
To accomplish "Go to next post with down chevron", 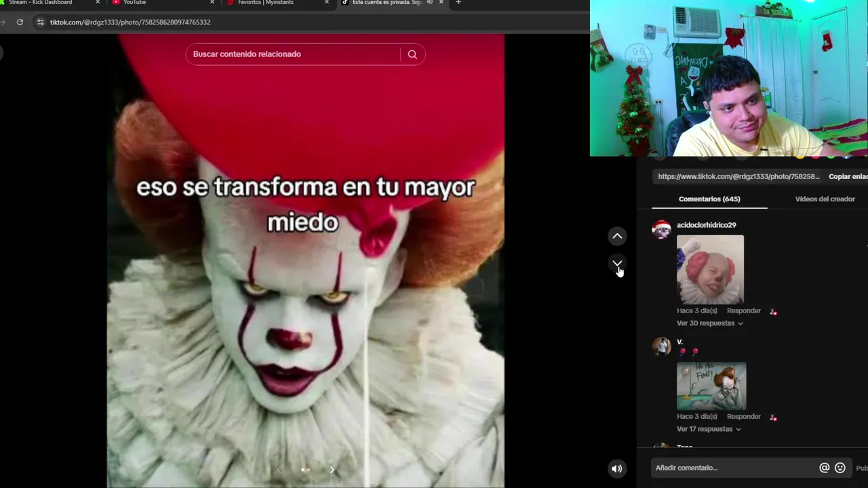I will (x=617, y=263).
